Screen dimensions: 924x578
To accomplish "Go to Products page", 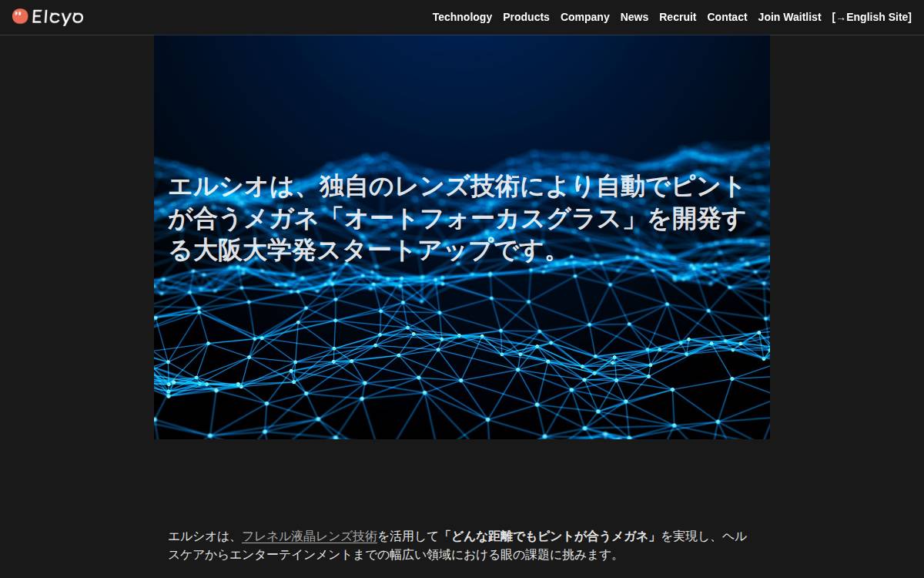I will click(526, 17).
